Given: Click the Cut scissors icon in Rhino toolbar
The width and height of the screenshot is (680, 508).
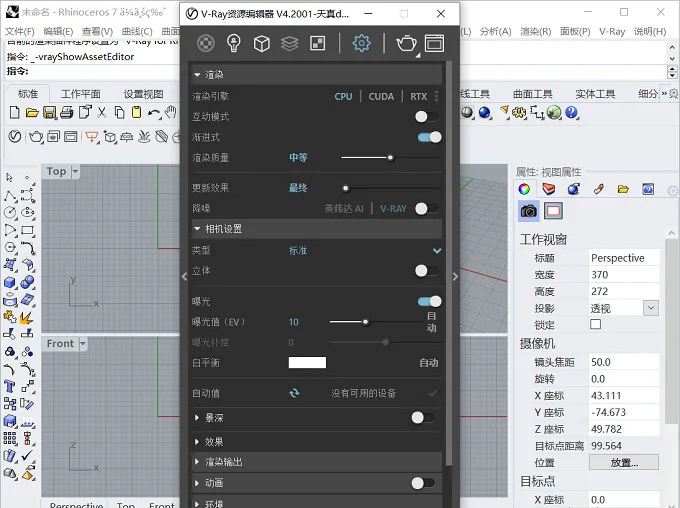Looking at the screenshot, I should [101, 113].
